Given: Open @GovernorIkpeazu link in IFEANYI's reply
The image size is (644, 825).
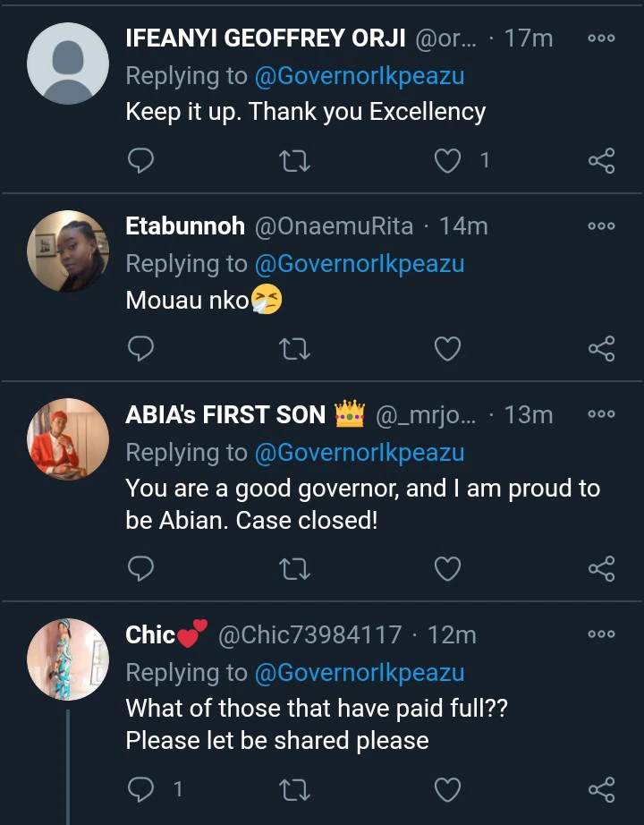Looking at the screenshot, I should [360, 76].
